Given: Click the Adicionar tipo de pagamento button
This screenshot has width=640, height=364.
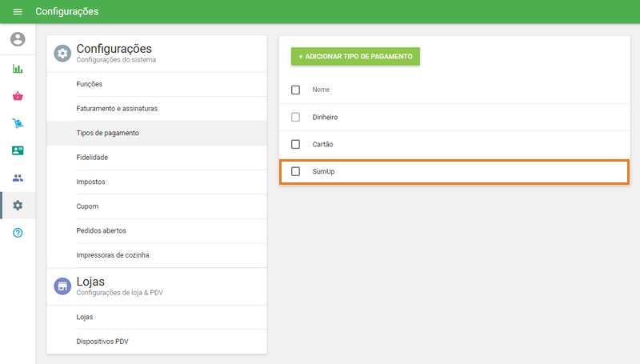Looking at the screenshot, I should point(355,56).
